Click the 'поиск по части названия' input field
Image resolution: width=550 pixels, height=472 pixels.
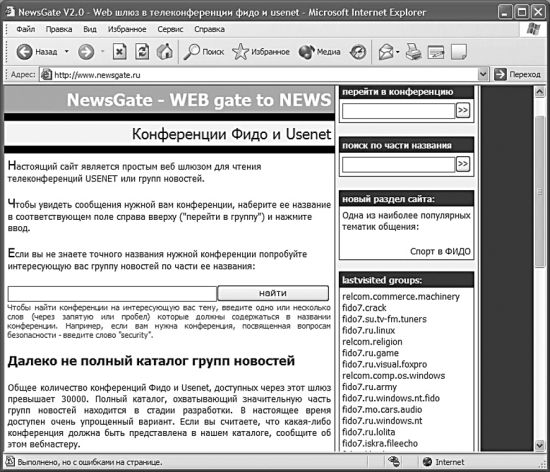398,165
